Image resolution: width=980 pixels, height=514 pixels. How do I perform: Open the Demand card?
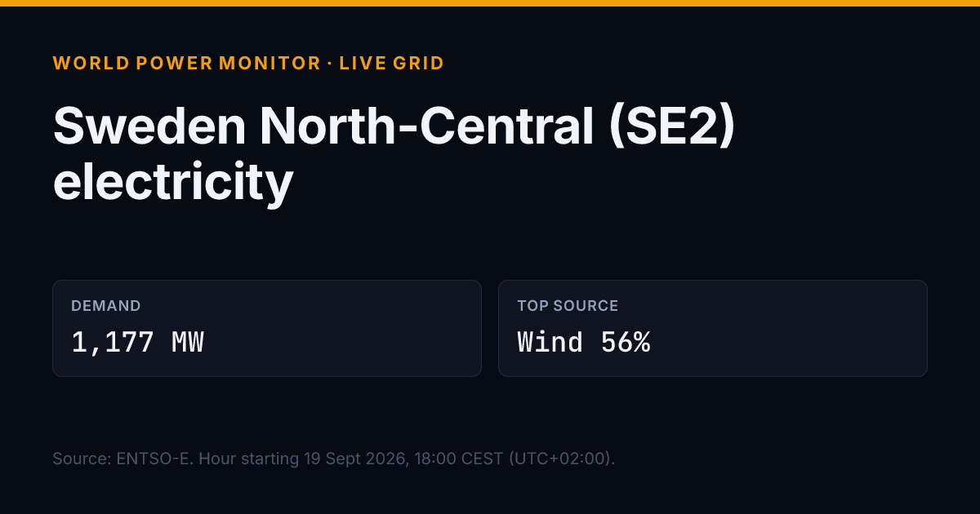pyautogui.click(x=267, y=329)
